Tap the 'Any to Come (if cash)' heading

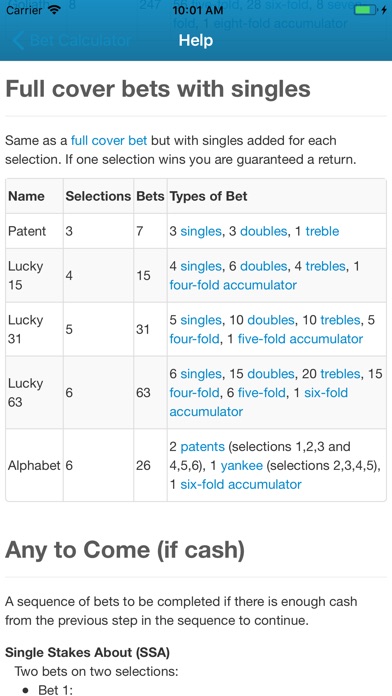tap(125, 550)
